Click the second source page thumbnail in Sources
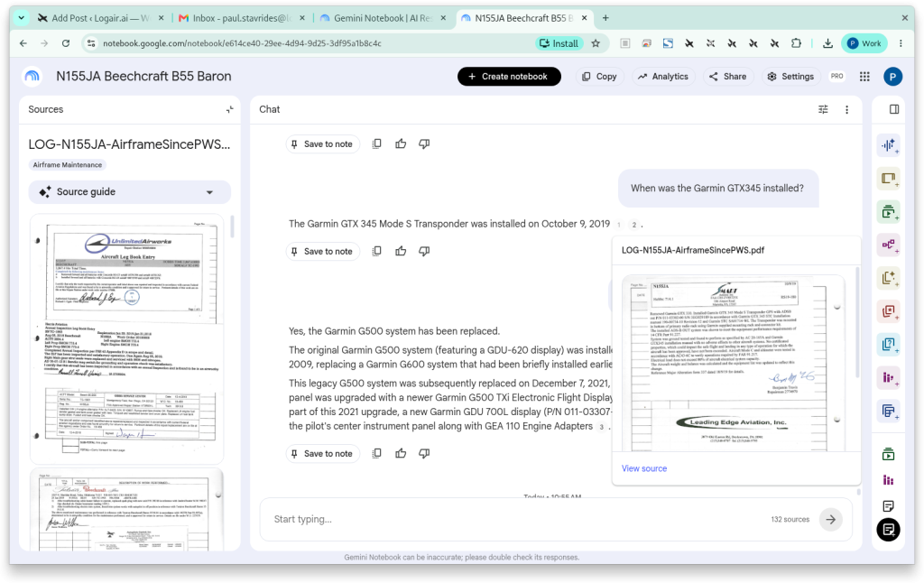 click(x=126, y=510)
